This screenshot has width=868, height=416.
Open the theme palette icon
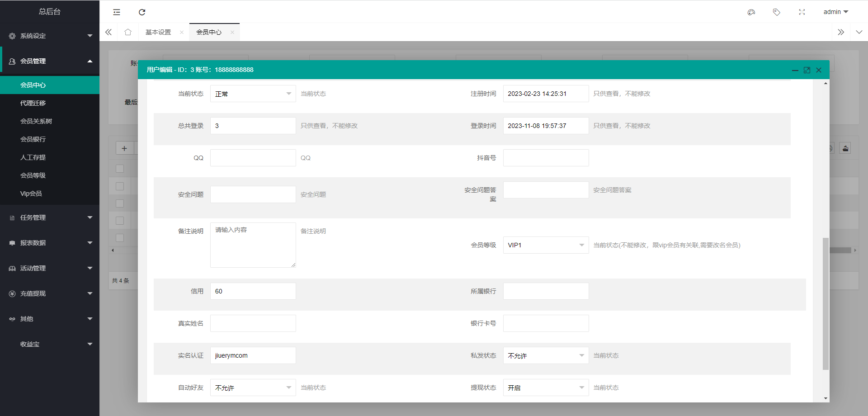pyautogui.click(x=751, y=12)
